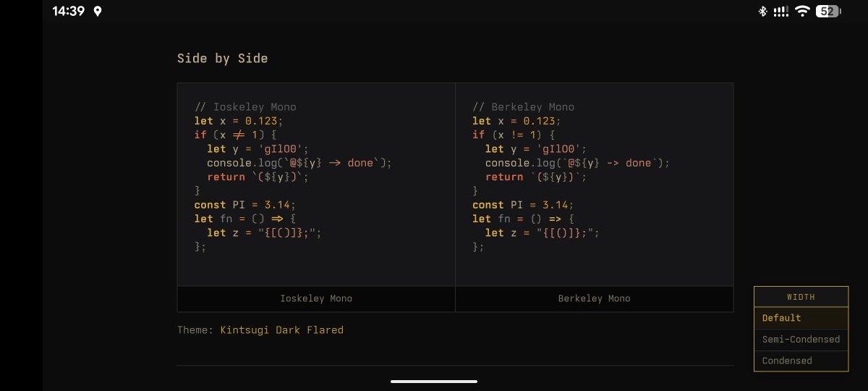
Task: Tap the Bluetooth status icon
Action: coord(762,12)
